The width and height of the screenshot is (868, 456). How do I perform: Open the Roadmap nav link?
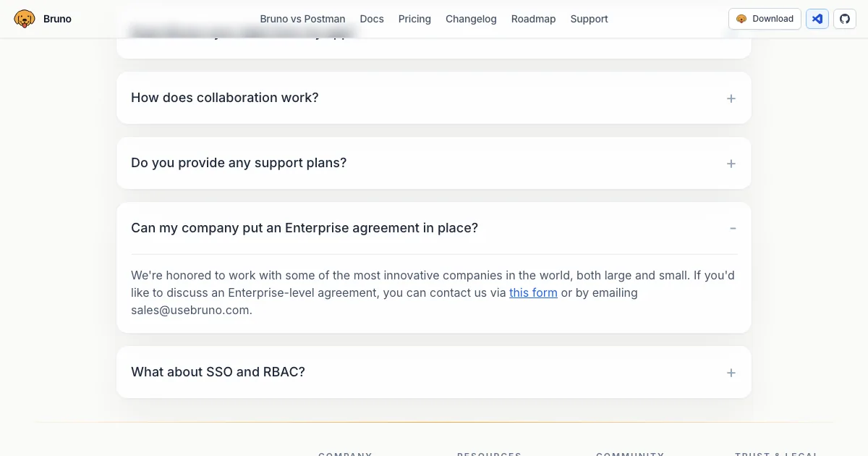533,19
